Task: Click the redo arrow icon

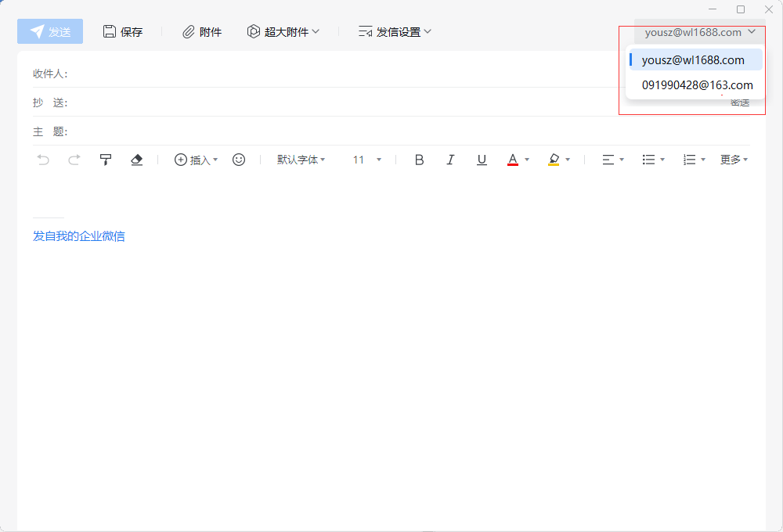Action: click(74, 160)
